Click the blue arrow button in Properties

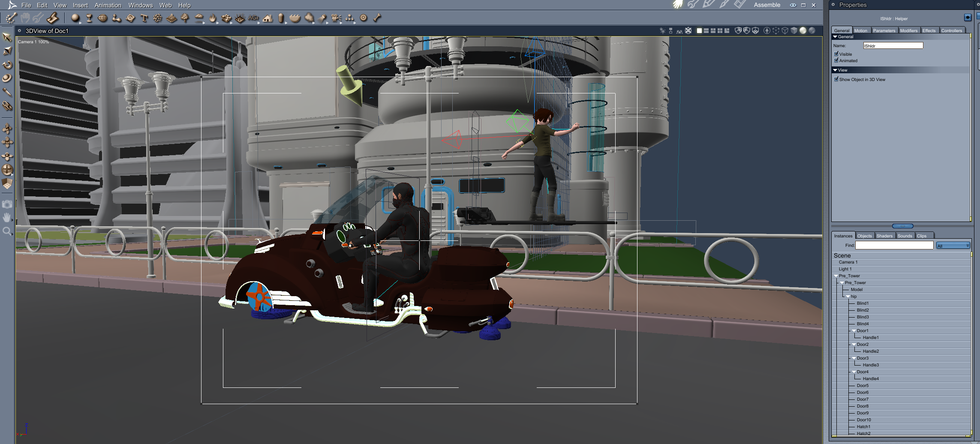coord(968,18)
